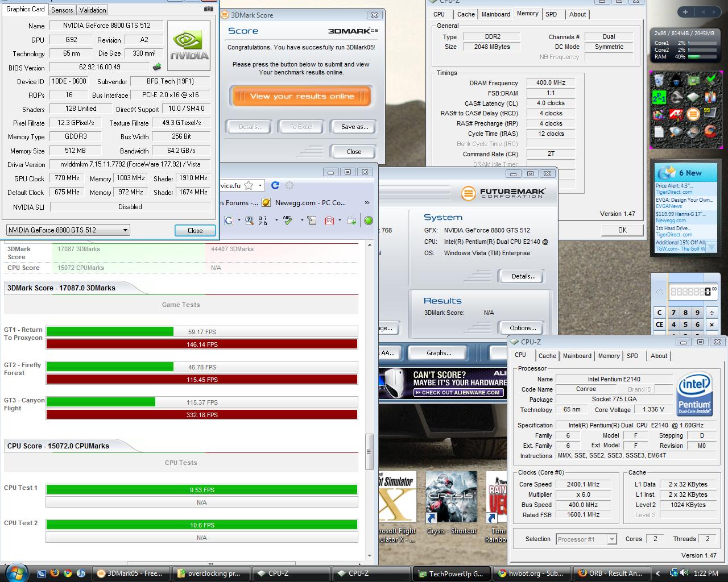Click the green circle toolbar icon

pos(369,221)
